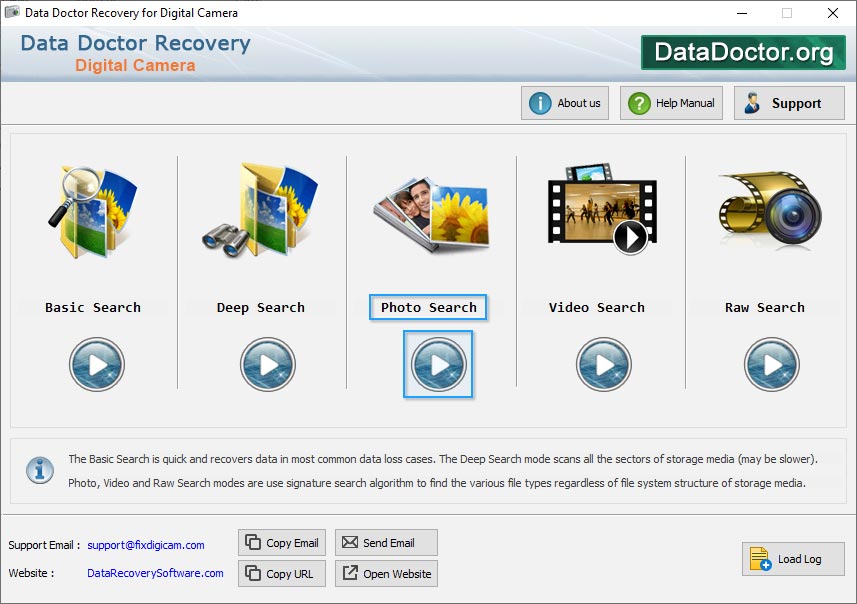Image resolution: width=857 pixels, height=604 pixels.
Task: Click the Data Doctor Recovery header title
Action: pos(136,43)
